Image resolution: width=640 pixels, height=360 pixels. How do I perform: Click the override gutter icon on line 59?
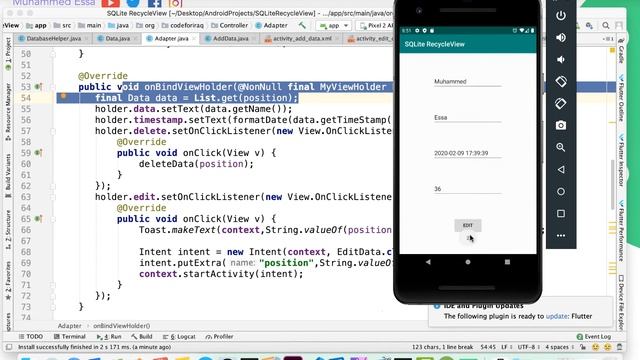38,153
